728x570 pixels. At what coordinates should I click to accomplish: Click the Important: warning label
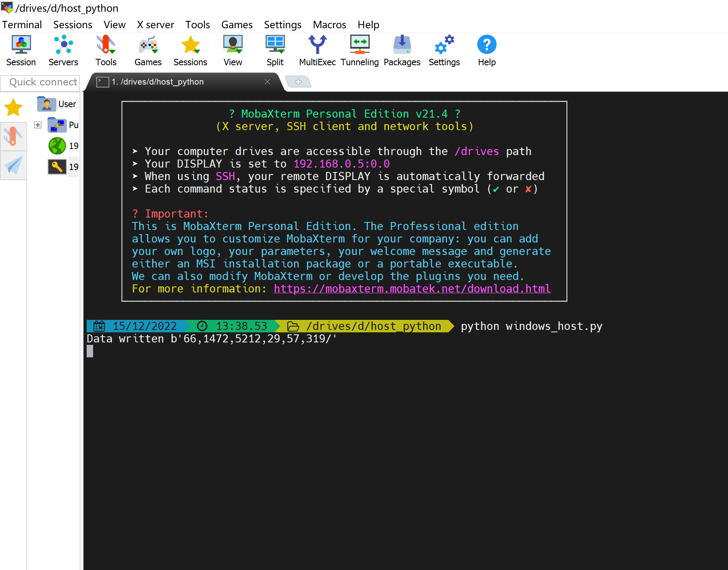177,214
